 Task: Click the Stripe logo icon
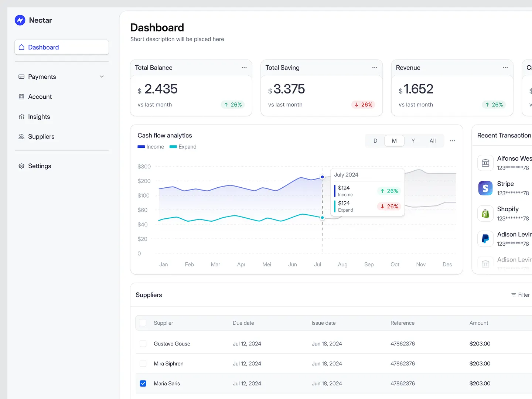[485, 188]
